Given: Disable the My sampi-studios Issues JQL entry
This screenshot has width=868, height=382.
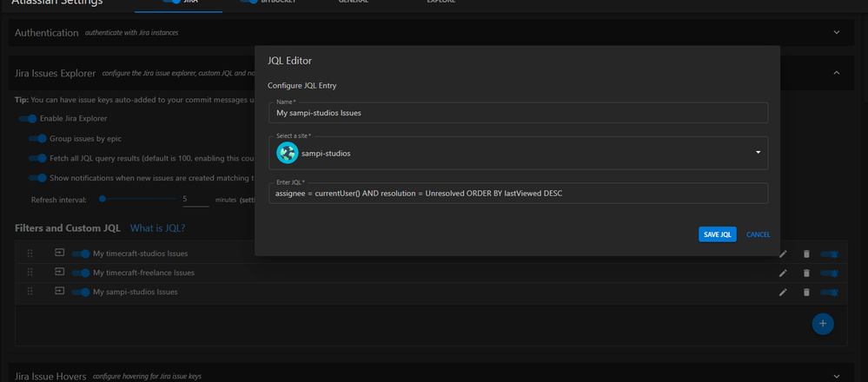Looking at the screenshot, I should point(81,292).
